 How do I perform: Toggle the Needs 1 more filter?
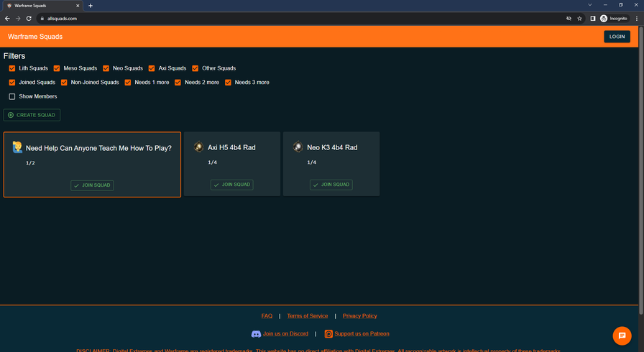click(128, 83)
